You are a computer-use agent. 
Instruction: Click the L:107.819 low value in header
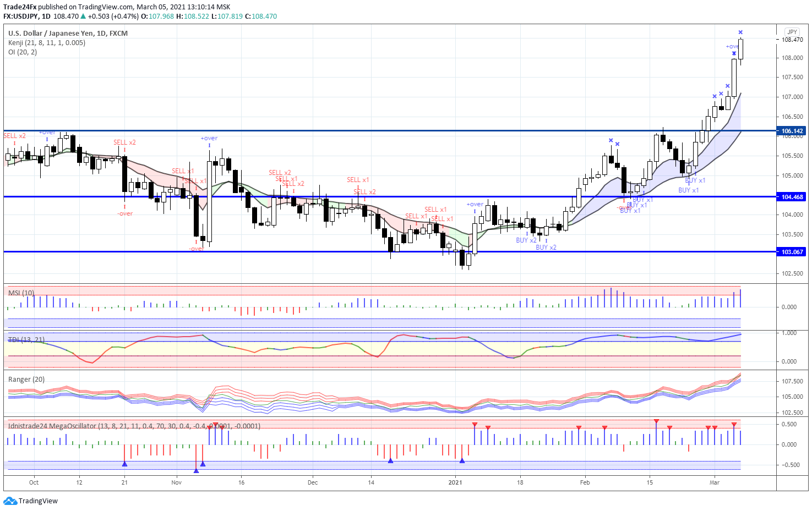tap(227, 17)
